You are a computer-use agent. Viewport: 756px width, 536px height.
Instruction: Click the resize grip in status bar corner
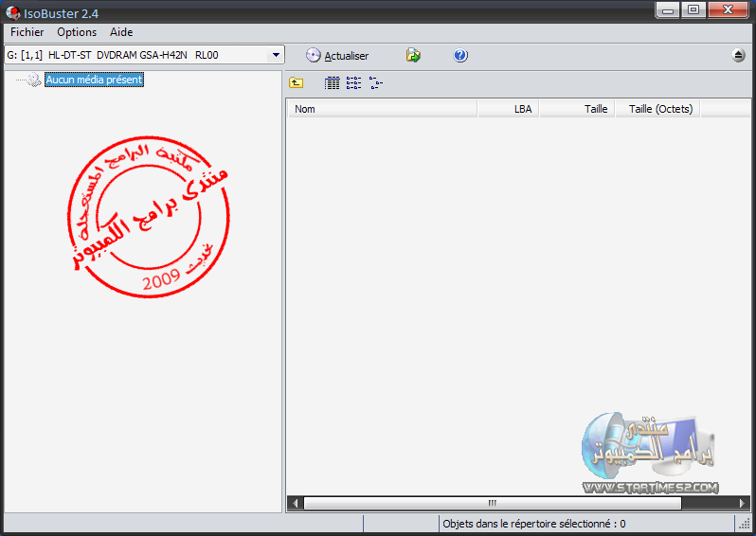tap(745, 524)
